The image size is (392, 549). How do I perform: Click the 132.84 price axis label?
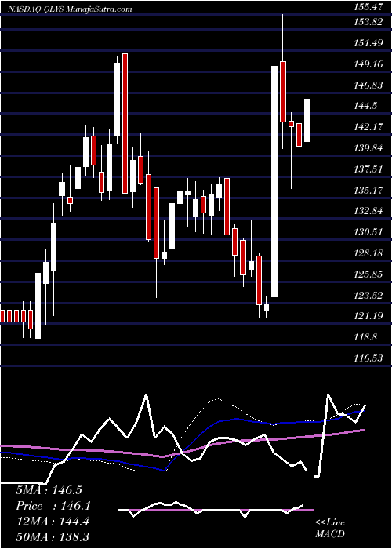pyautogui.click(x=367, y=211)
